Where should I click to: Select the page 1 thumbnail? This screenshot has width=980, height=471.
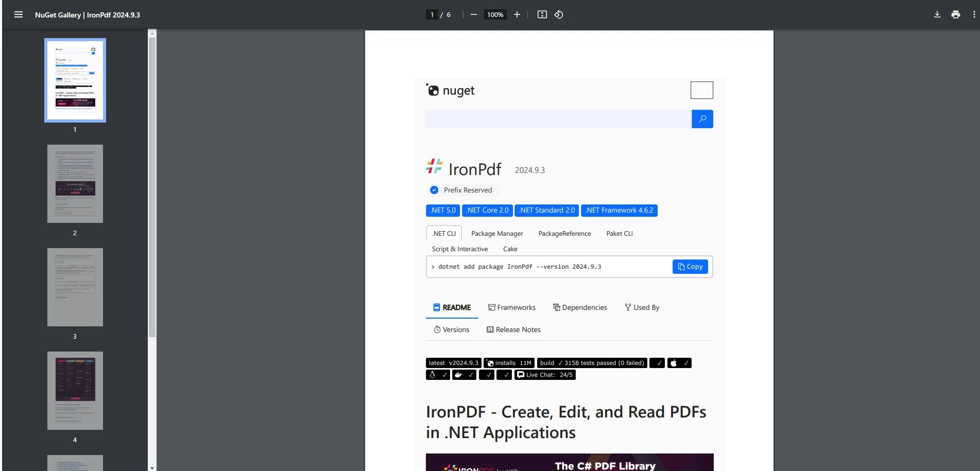[x=75, y=80]
